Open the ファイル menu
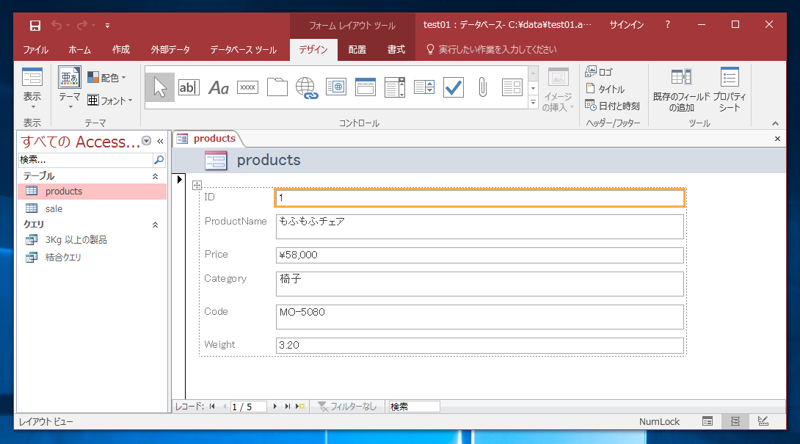 pyautogui.click(x=35, y=50)
